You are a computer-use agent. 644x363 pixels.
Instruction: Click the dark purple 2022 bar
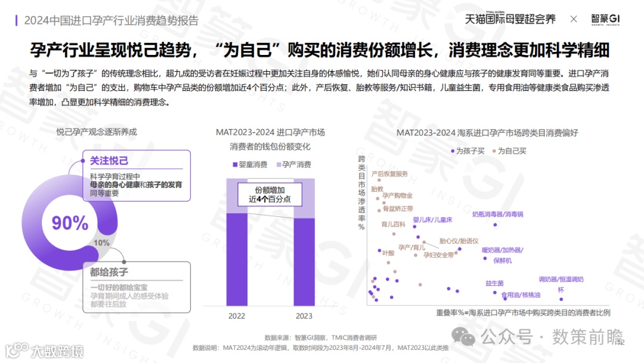click(x=237, y=259)
